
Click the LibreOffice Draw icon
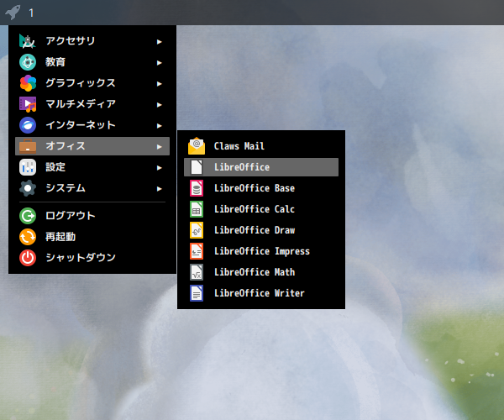[x=197, y=230]
